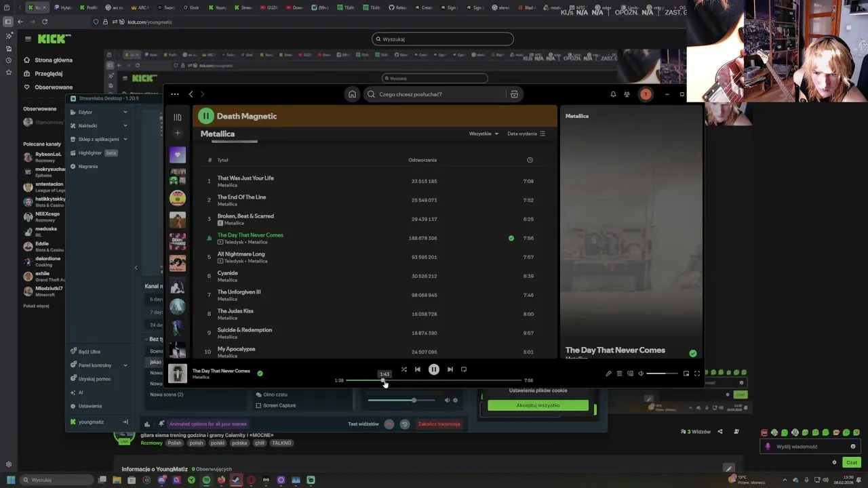Go to Spotify Home
The image size is (868, 488).
(352, 94)
